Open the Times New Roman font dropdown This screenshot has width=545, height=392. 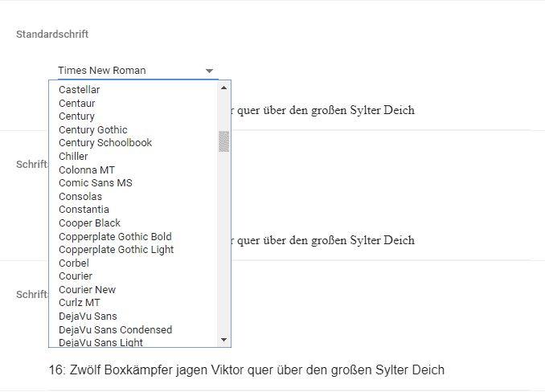[x=137, y=71]
